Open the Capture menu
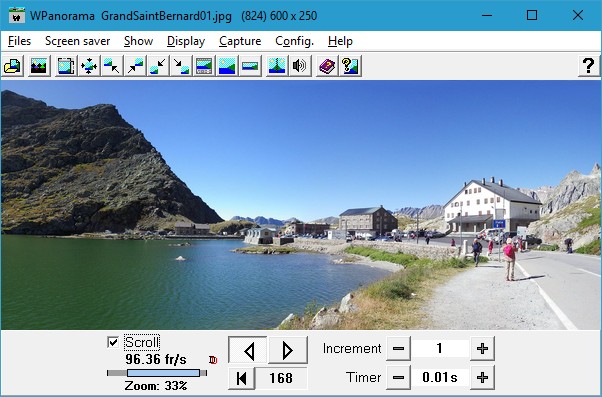The image size is (602, 397). pos(240,41)
